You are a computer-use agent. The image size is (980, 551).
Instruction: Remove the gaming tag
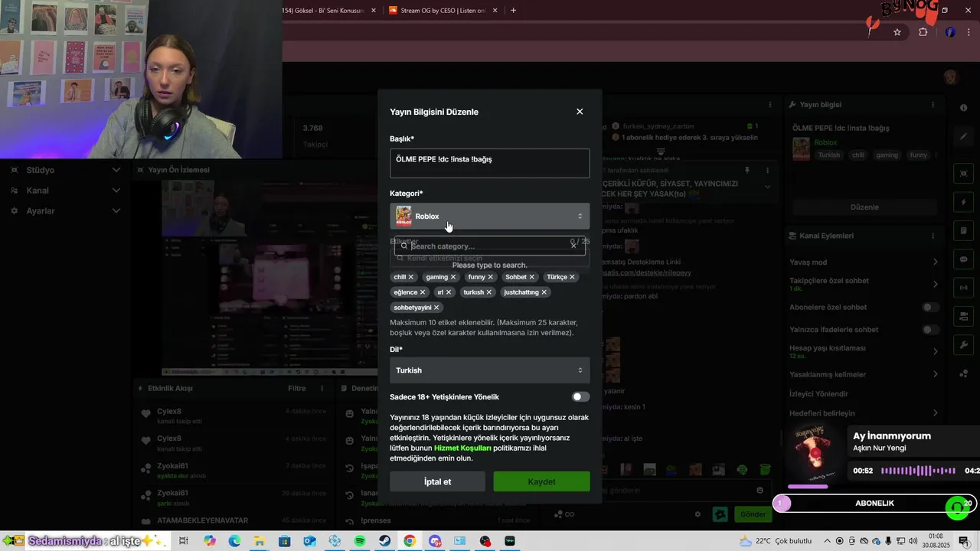coord(453,277)
